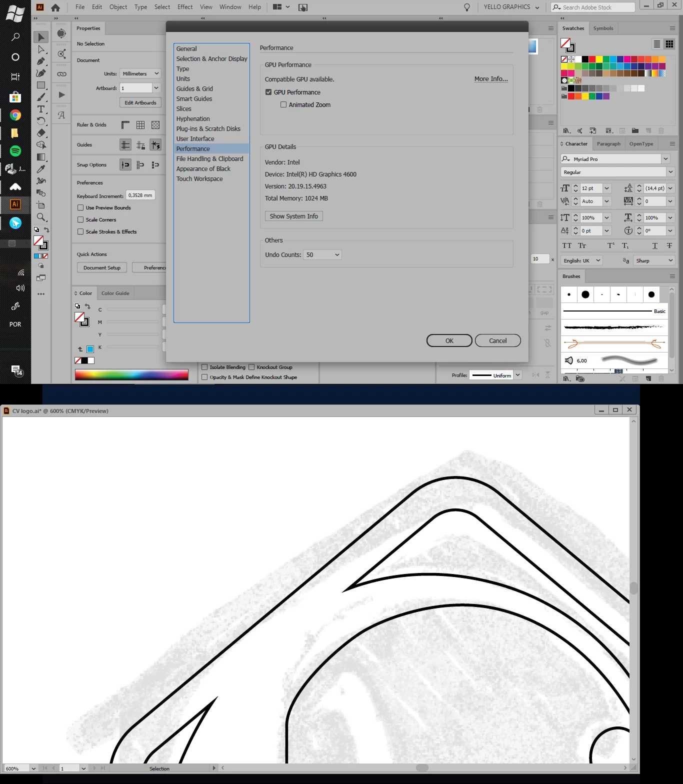The image size is (683, 784).
Task: Click Document Setup button
Action: tap(102, 267)
